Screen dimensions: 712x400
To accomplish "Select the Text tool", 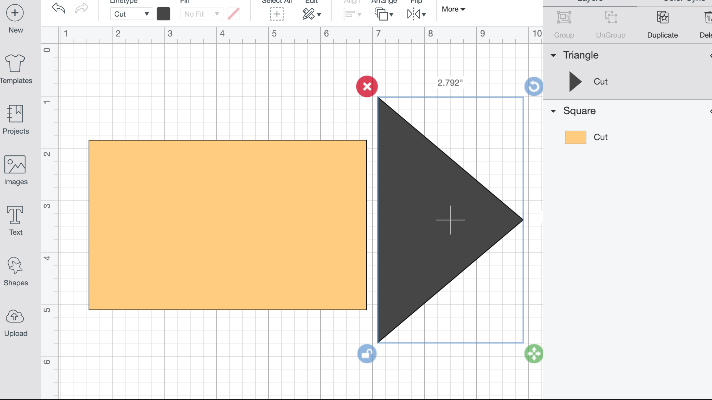I will (x=15, y=220).
